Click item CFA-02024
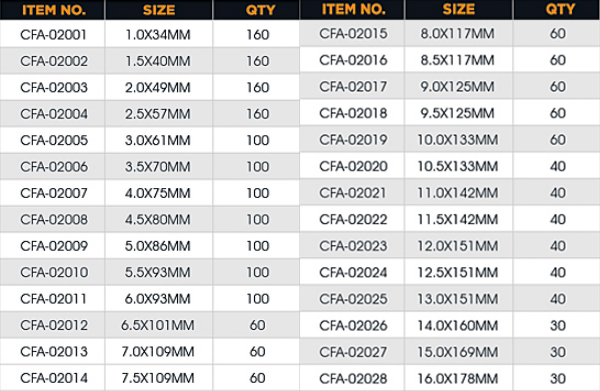 353,272
